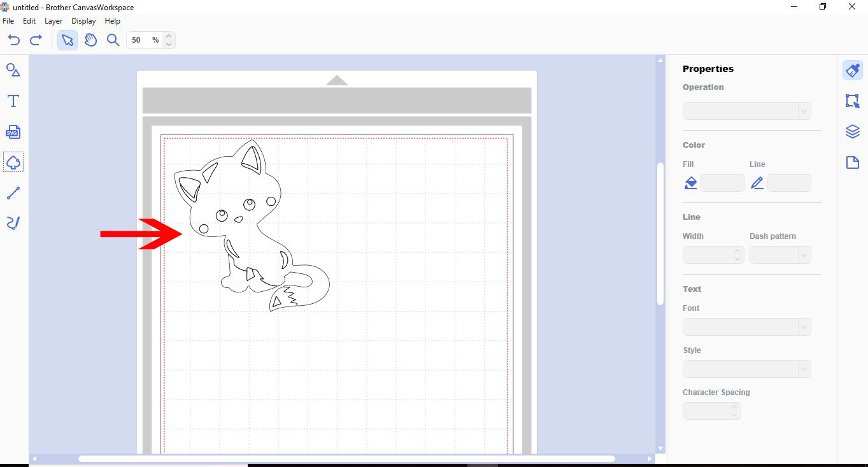868x467 pixels.
Task: Click the Fill bucket icon
Action: pyautogui.click(x=690, y=183)
